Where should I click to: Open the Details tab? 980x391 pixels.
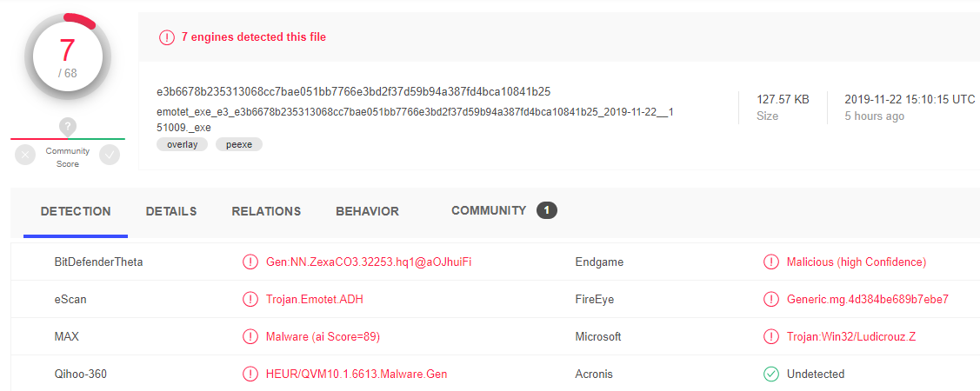tap(171, 211)
